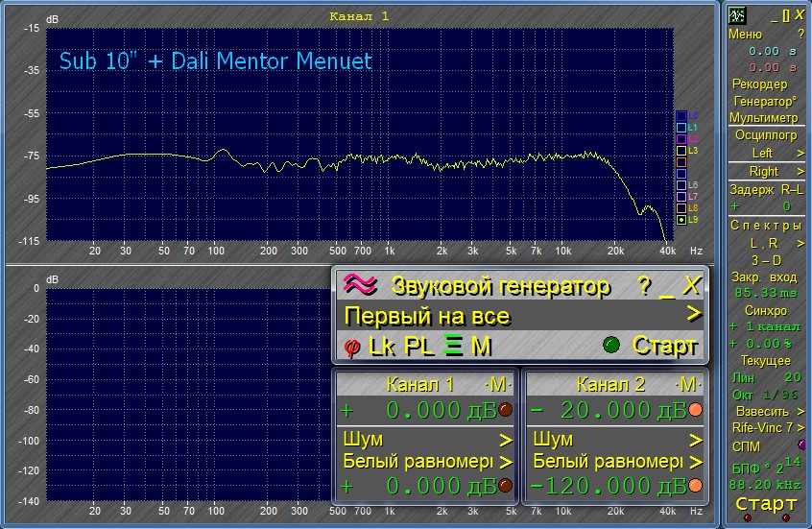
Task: Expand Канал 1 Белый равномер arrow
Action: [506, 462]
